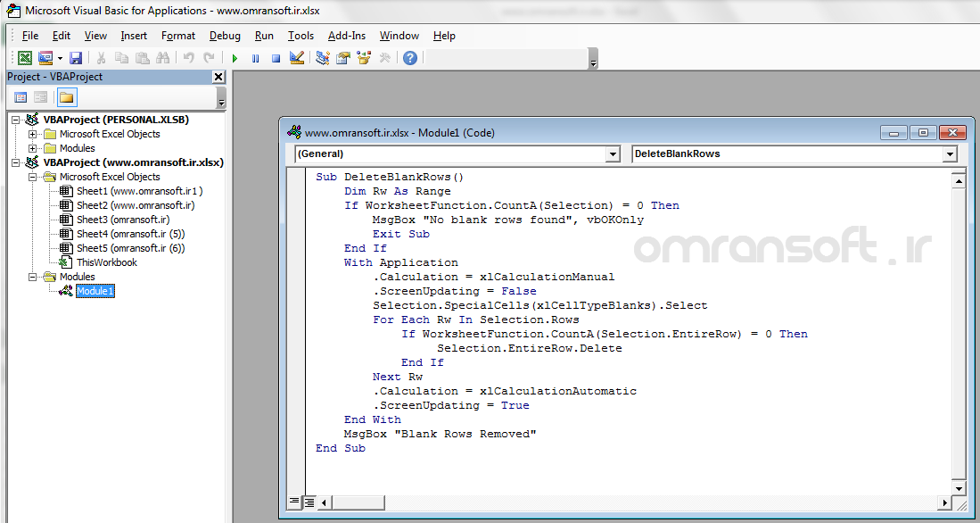Place cursor on 'Sub DeleteBlankRows()' line
This screenshot has width=980, height=523.
(390, 177)
